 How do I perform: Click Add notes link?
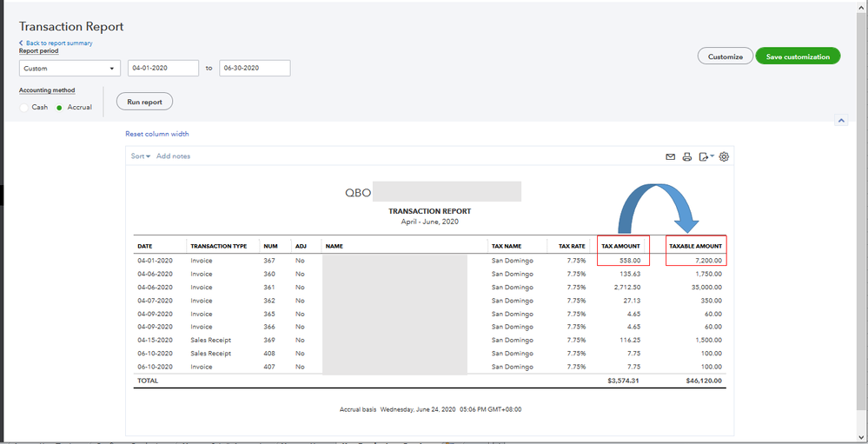click(x=173, y=156)
